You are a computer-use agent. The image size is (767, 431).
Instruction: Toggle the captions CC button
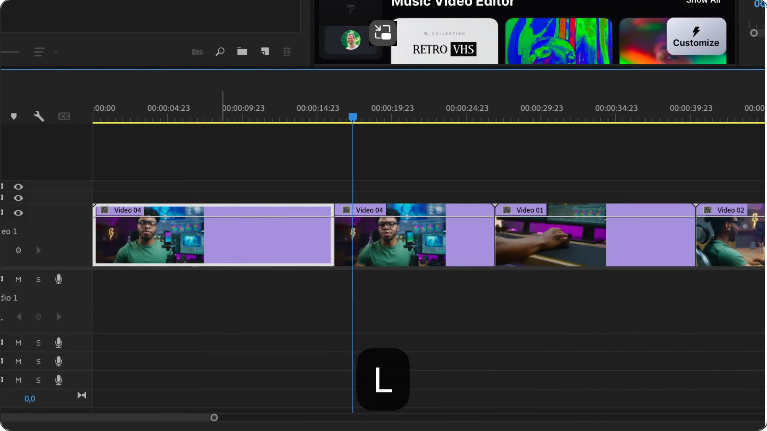pos(64,116)
